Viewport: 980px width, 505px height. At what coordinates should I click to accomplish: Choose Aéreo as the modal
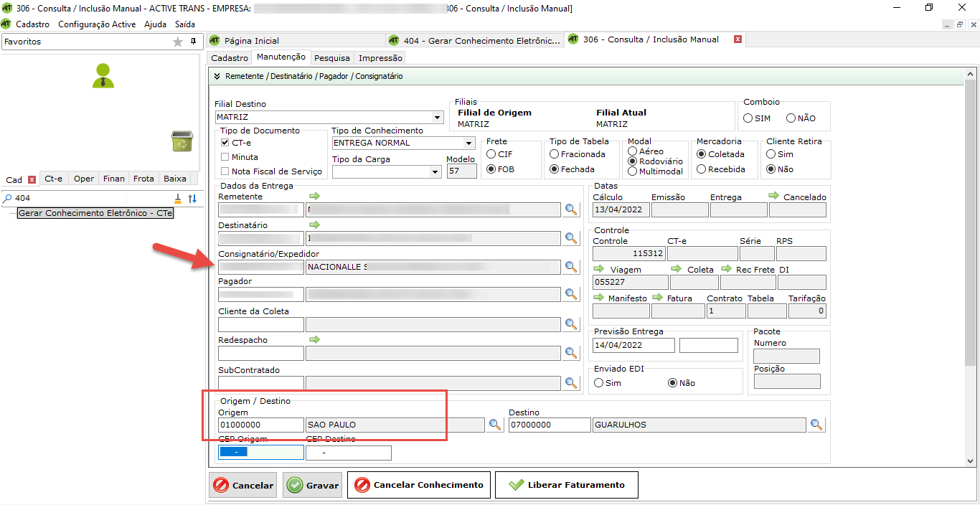tap(632, 151)
